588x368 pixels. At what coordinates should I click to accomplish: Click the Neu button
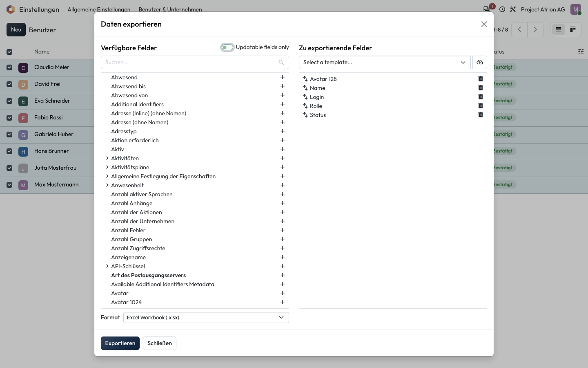[x=16, y=29]
